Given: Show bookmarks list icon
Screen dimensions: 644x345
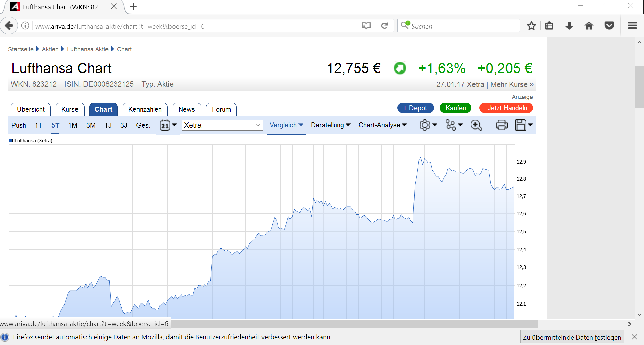Looking at the screenshot, I should (x=549, y=26).
